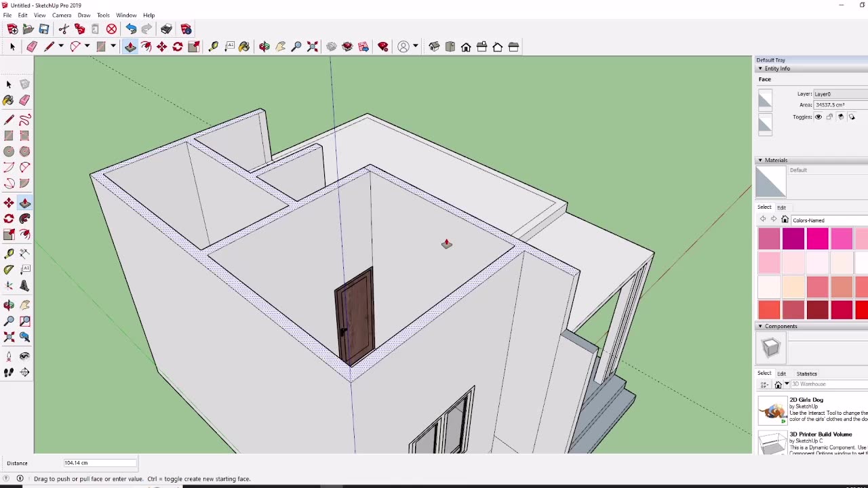
Task: Toggle the lock icon in Entity Info
Action: (829, 117)
